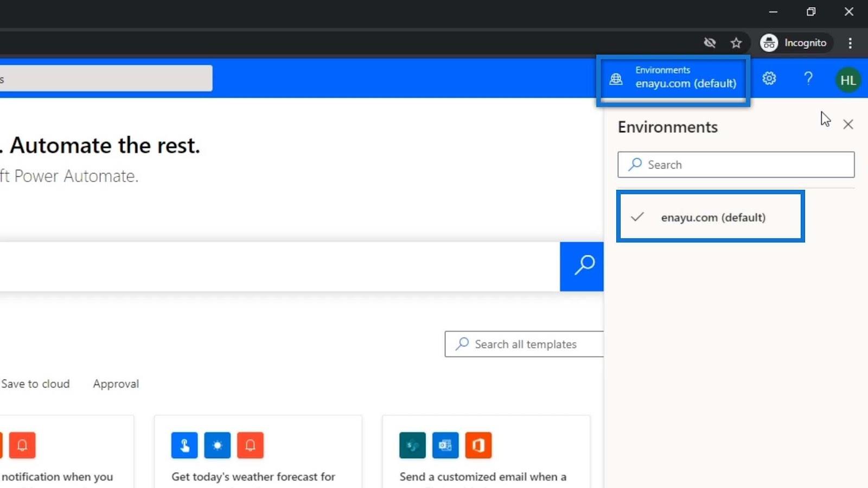
Task: Open the Settings gear icon
Action: [x=769, y=79]
